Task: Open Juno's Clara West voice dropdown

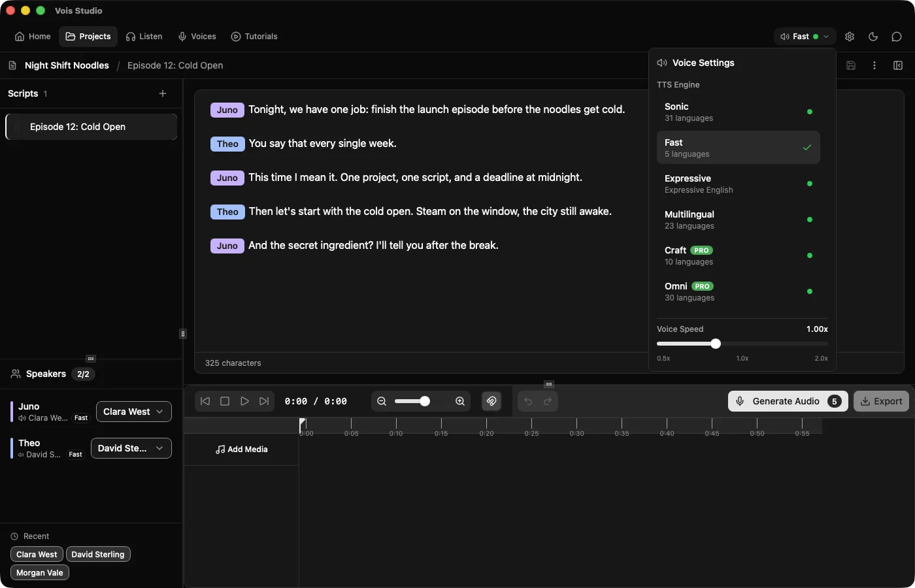Action: click(x=134, y=412)
